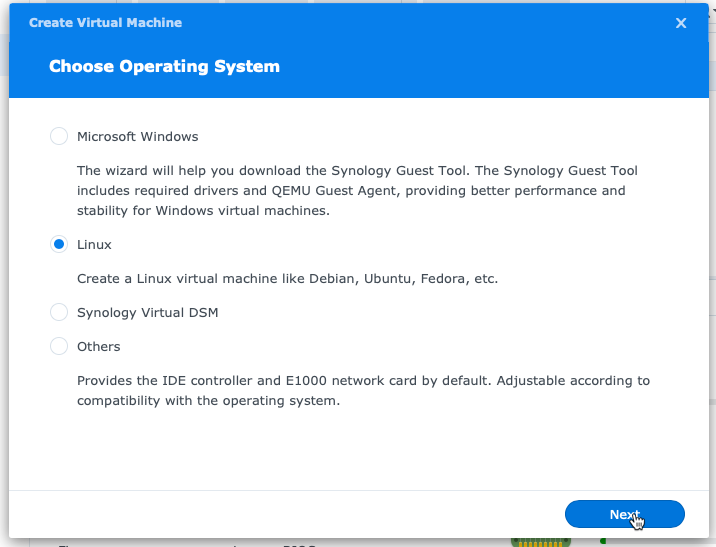This screenshot has width=716, height=547.
Task: Click the "Others" option label text
Action: 98,346
